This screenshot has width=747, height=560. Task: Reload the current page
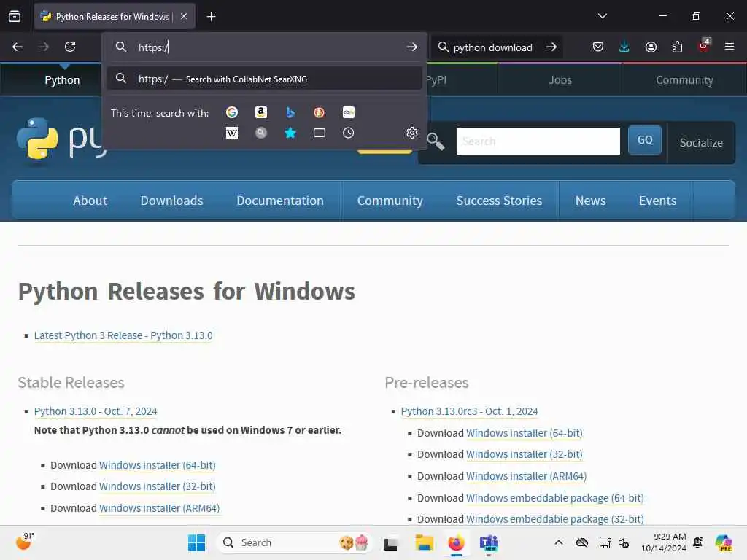click(70, 47)
